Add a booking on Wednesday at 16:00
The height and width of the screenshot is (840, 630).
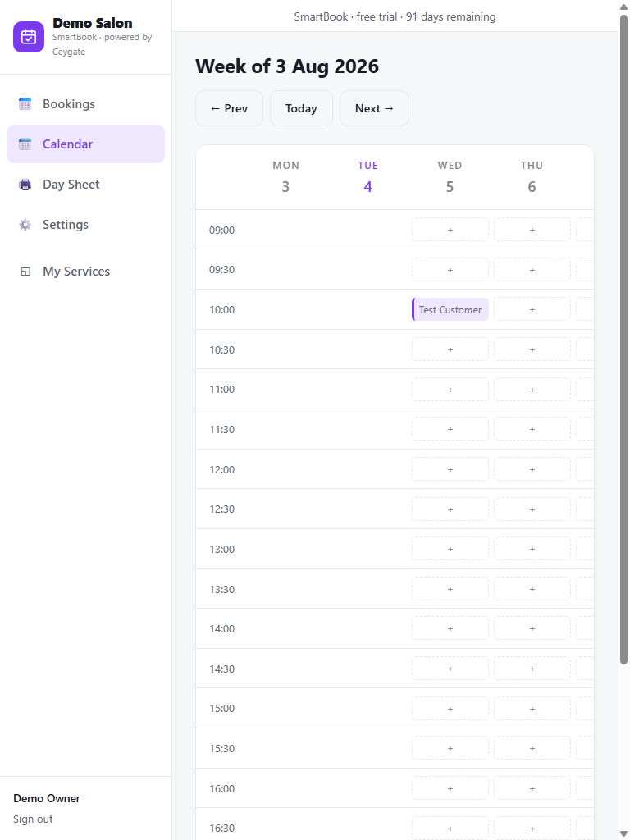click(x=450, y=788)
